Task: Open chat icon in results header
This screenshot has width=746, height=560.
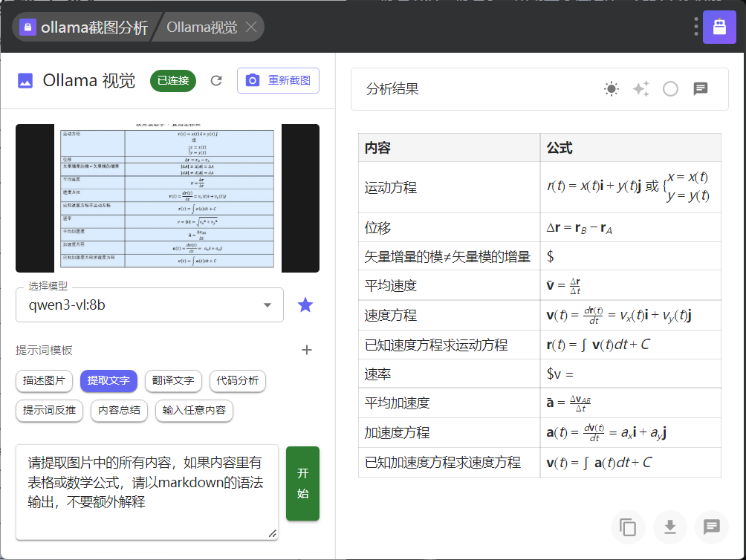Action: (700, 89)
